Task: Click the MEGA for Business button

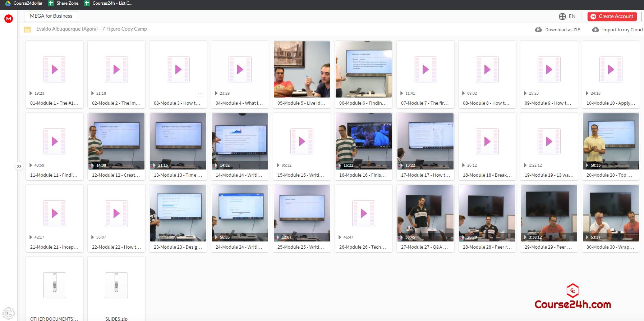Action: [51, 16]
